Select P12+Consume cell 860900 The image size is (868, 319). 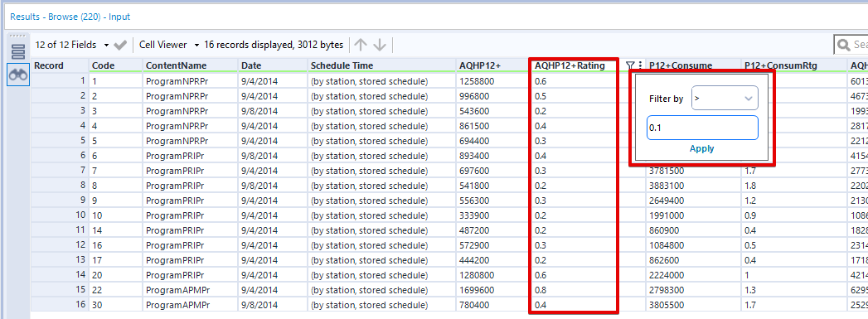click(693, 230)
